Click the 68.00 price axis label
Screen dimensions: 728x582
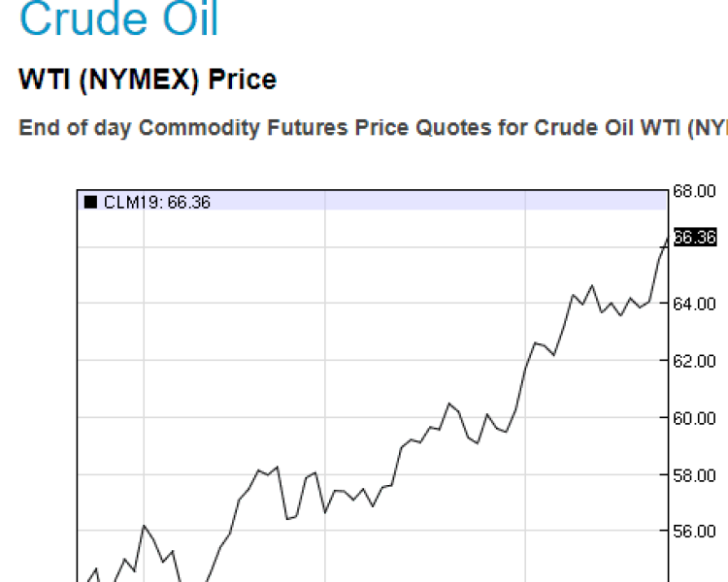click(x=694, y=190)
